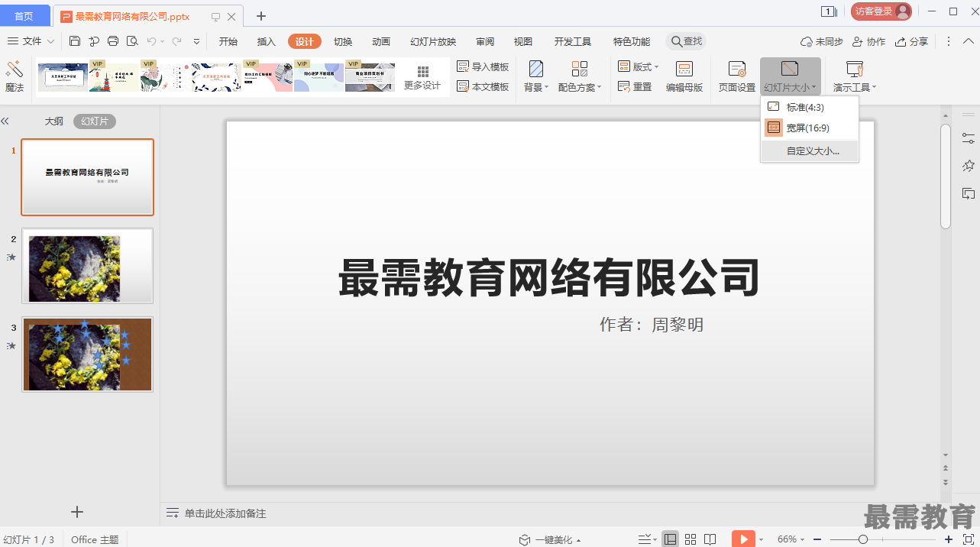Open the File (文件) menu dropdown
980x547 pixels.
[31, 41]
